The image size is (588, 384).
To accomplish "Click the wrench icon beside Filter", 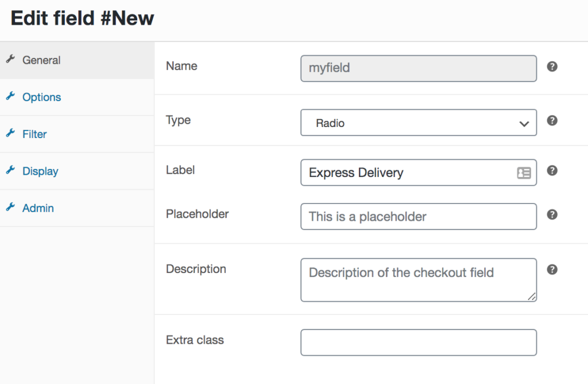I will (10, 133).
